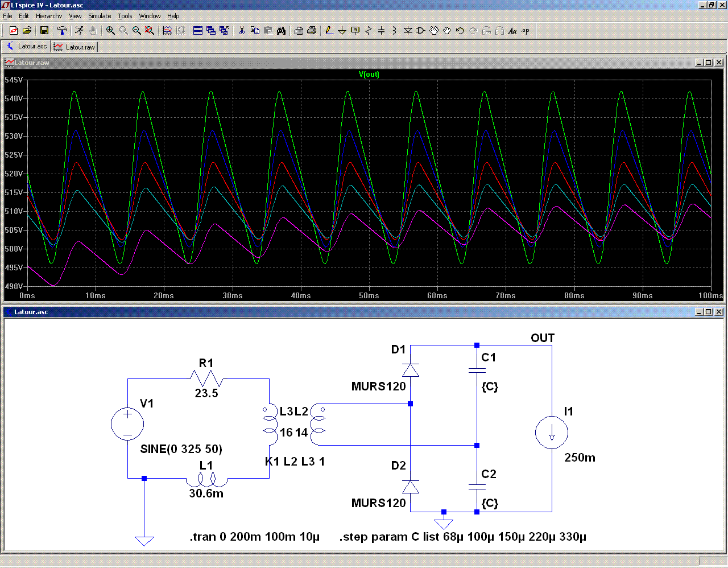Click the Text Aa tool icon
728x568 pixels.
(x=512, y=31)
